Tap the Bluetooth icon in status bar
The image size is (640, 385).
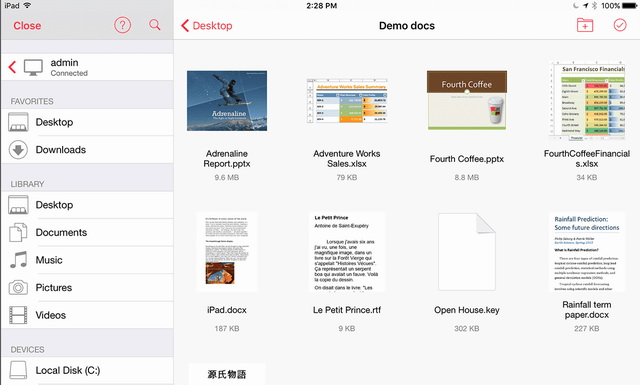tap(594, 6)
